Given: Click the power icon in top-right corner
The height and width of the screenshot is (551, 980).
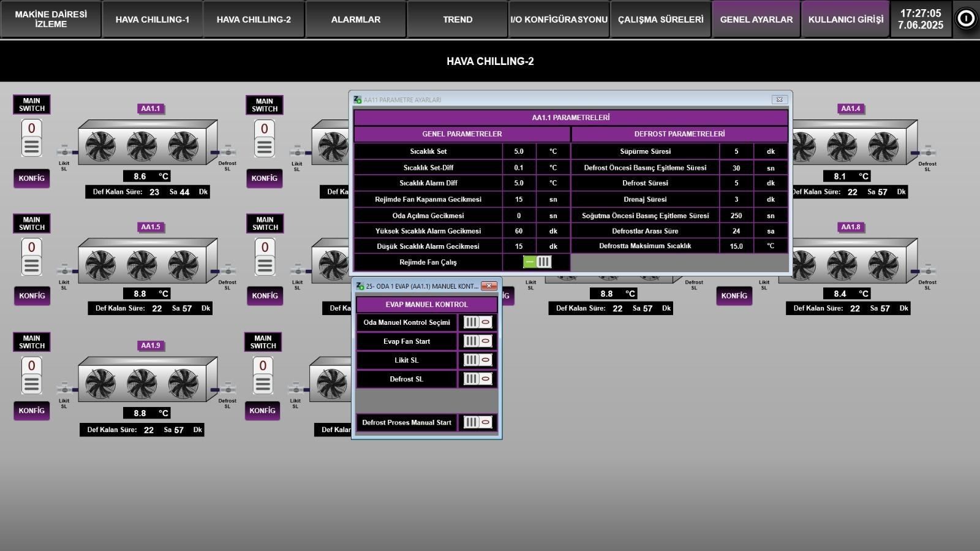Looking at the screenshot, I should point(966,19).
